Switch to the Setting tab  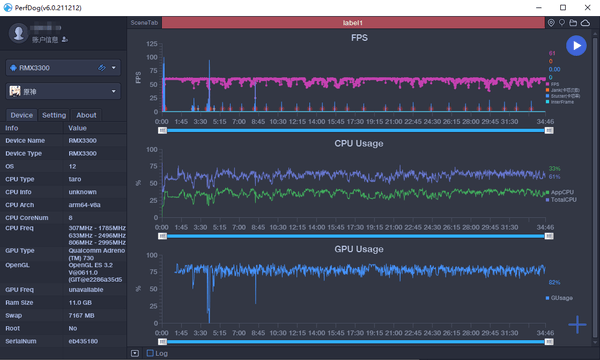click(54, 115)
